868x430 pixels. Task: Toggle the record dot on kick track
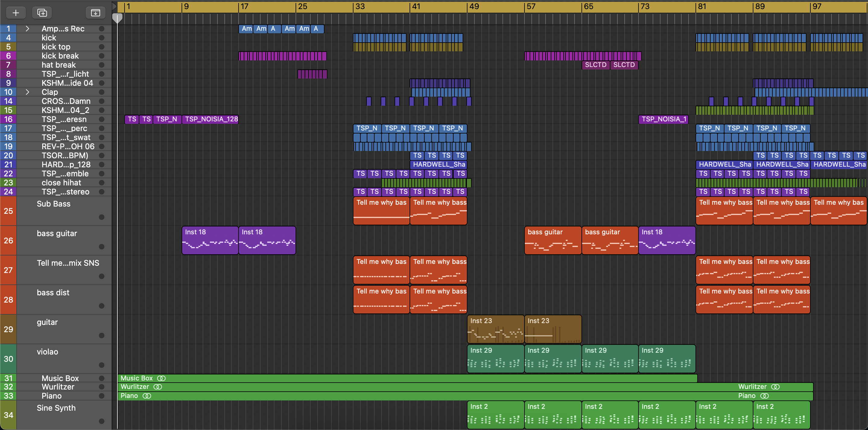coord(101,38)
